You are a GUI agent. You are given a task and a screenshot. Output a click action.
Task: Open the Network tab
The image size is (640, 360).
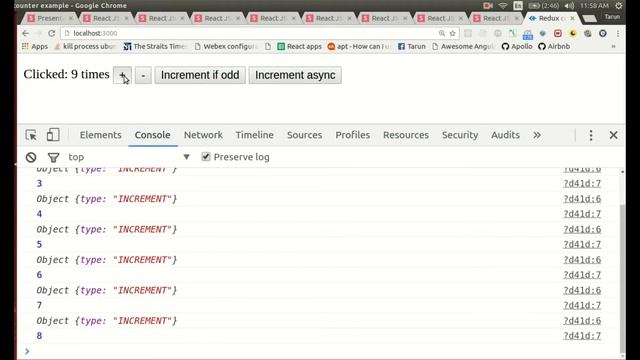[x=203, y=135]
